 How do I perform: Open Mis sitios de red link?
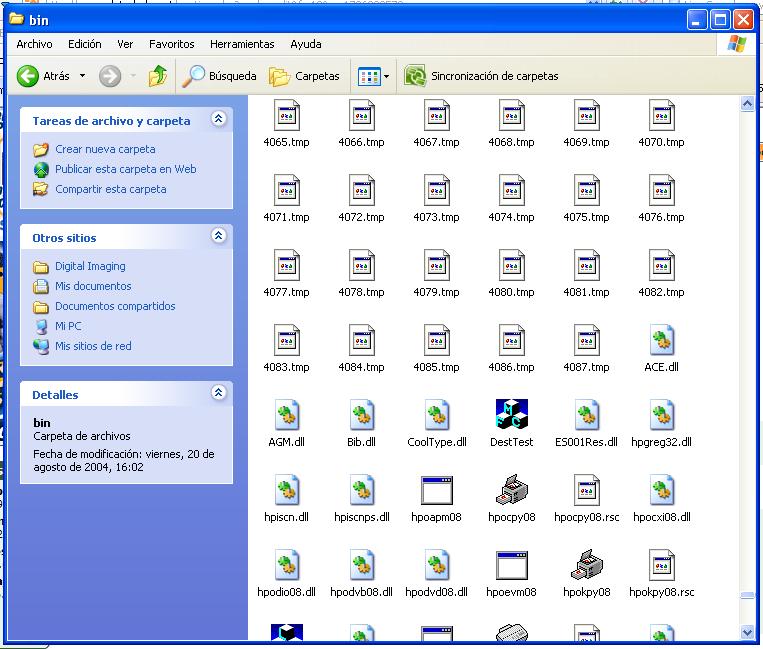click(x=93, y=346)
